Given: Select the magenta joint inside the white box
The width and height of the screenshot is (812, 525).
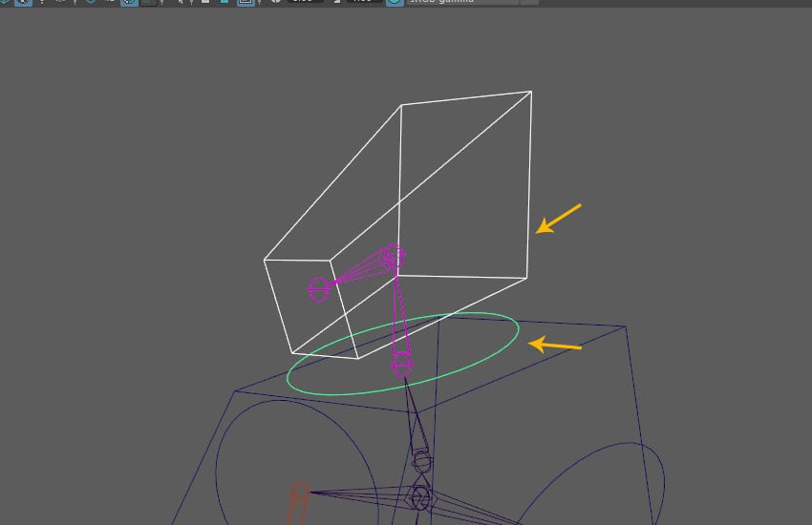Looking at the screenshot, I should pos(395,256).
